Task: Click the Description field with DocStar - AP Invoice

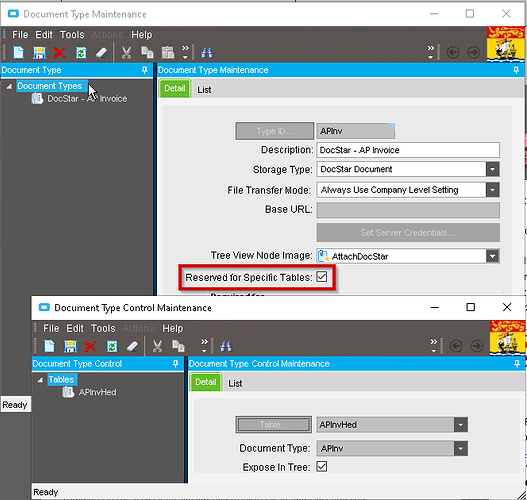Action: tap(408, 150)
